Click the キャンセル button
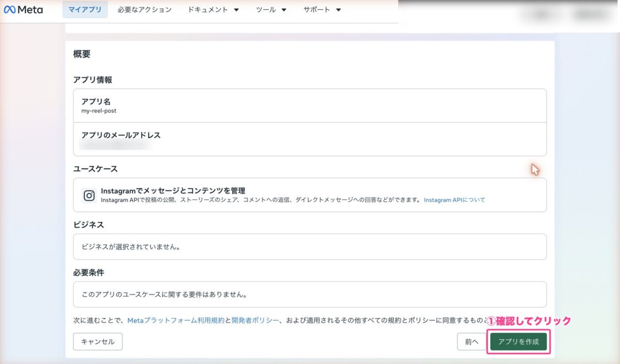This screenshot has height=364, width=620. pyautogui.click(x=98, y=342)
